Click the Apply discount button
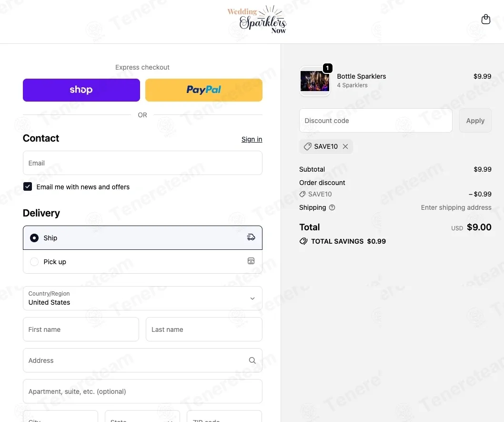This screenshot has height=422, width=504. pos(475,120)
